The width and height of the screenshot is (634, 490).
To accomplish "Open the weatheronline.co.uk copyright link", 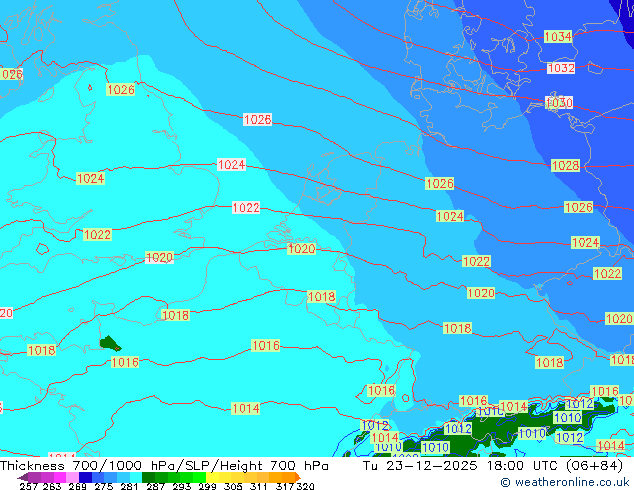I will coord(564,482).
